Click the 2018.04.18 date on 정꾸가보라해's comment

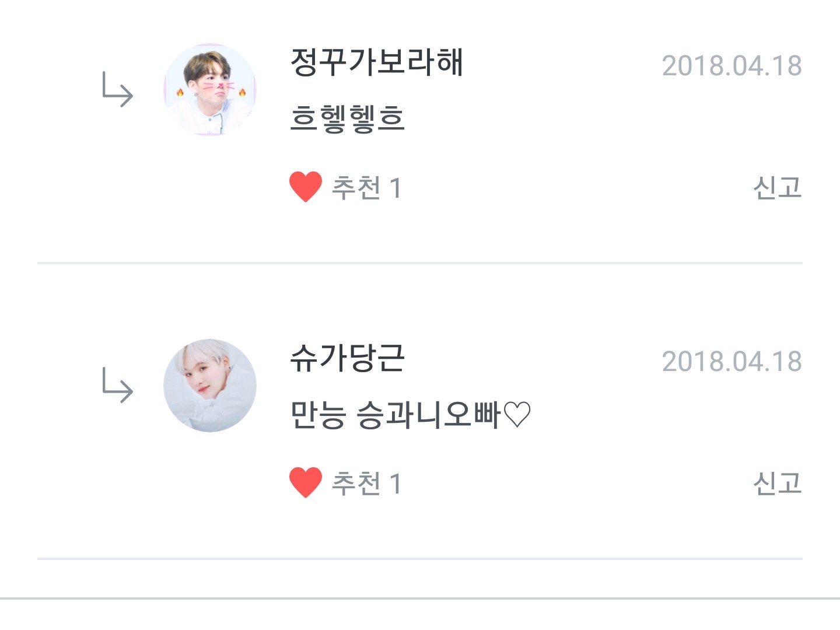pyautogui.click(x=731, y=66)
